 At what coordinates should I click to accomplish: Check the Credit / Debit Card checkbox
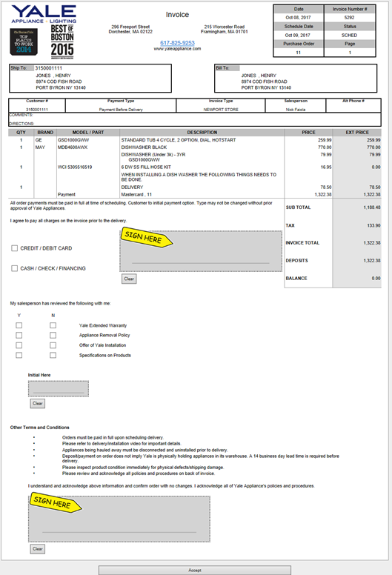pyautogui.click(x=15, y=248)
